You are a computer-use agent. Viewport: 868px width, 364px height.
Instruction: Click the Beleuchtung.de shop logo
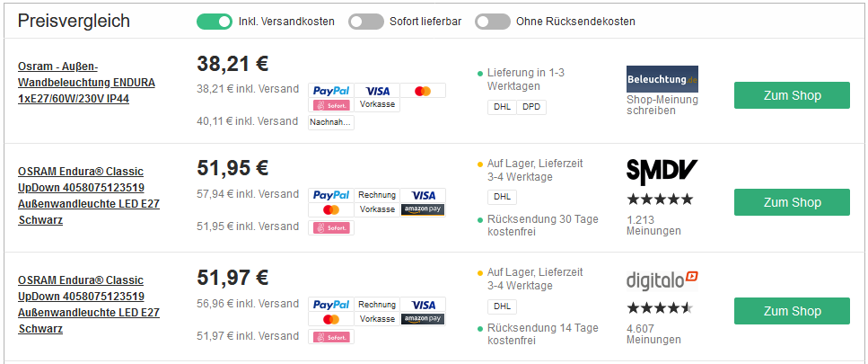[662, 79]
